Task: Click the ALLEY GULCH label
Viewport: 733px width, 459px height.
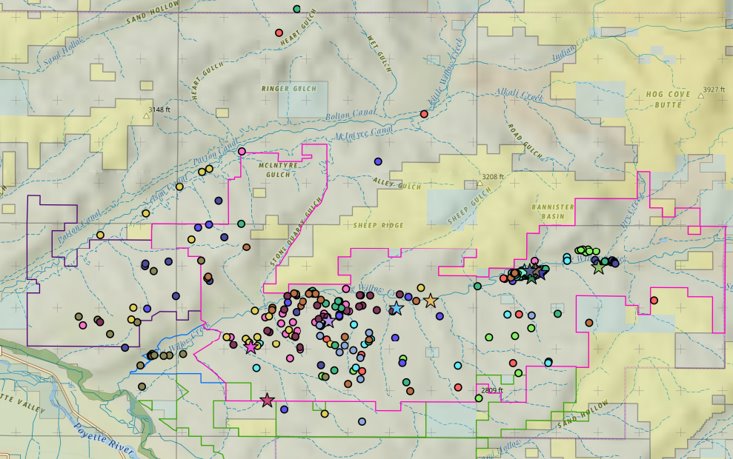Action: point(397,183)
